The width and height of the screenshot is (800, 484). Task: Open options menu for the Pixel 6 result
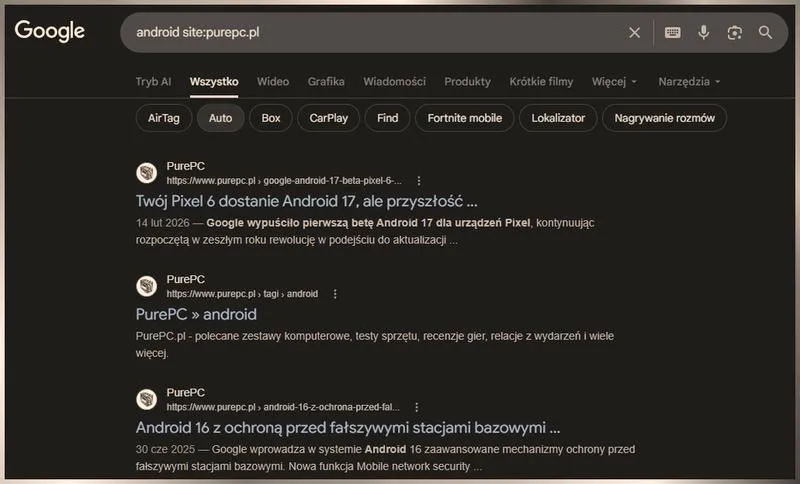point(418,181)
